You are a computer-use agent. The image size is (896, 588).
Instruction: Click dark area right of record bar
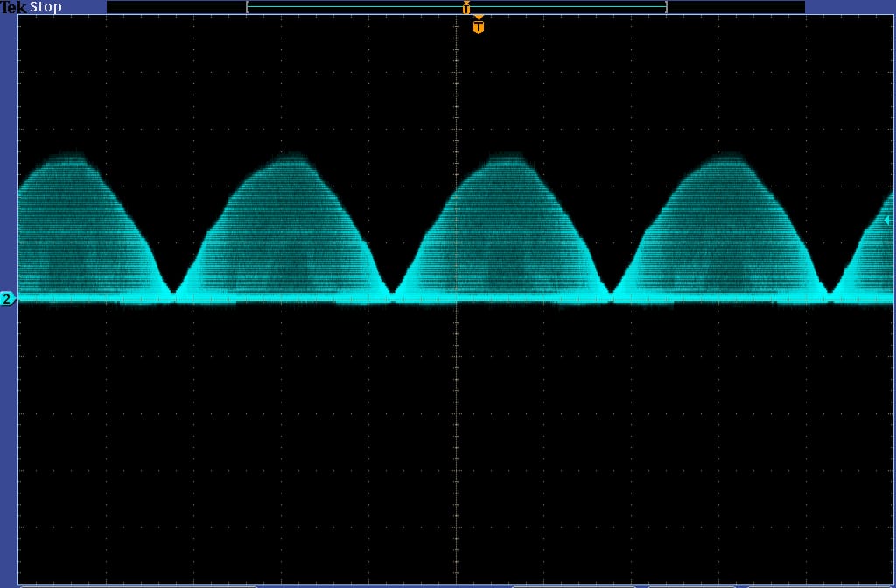pos(735,7)
